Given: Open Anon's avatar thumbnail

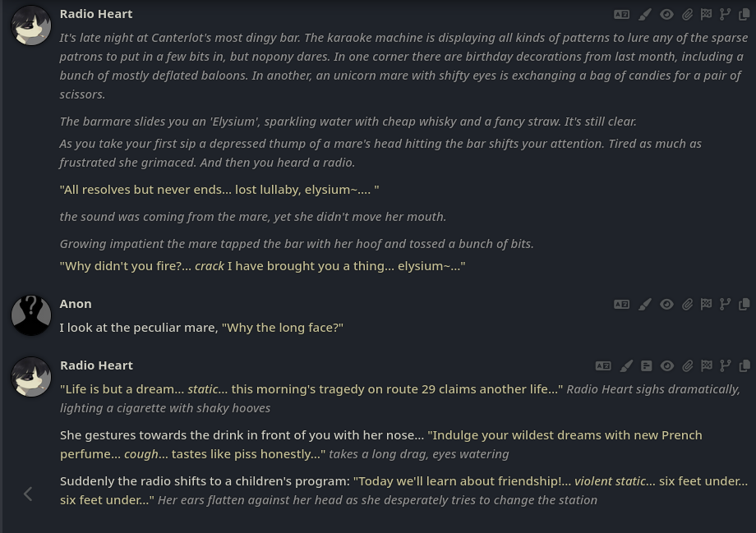Looking at the screenshot, I should click(x=31, y=315).
